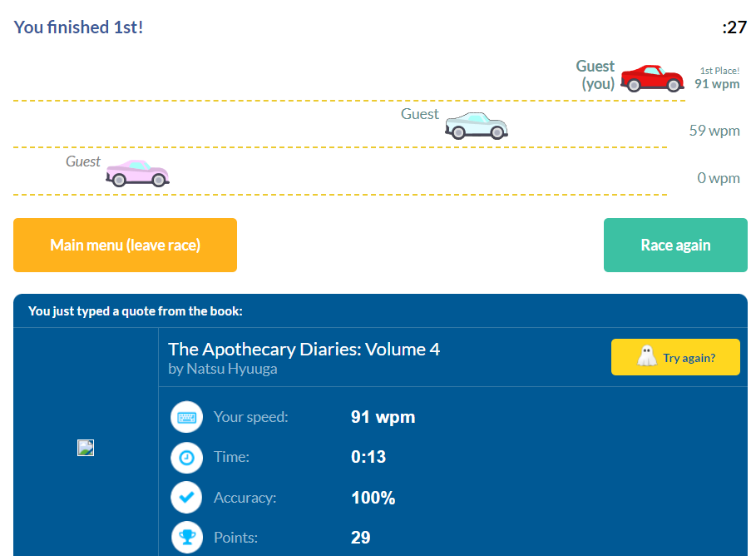Click the red race car icon
756x556 pixels.
(651, 78)
